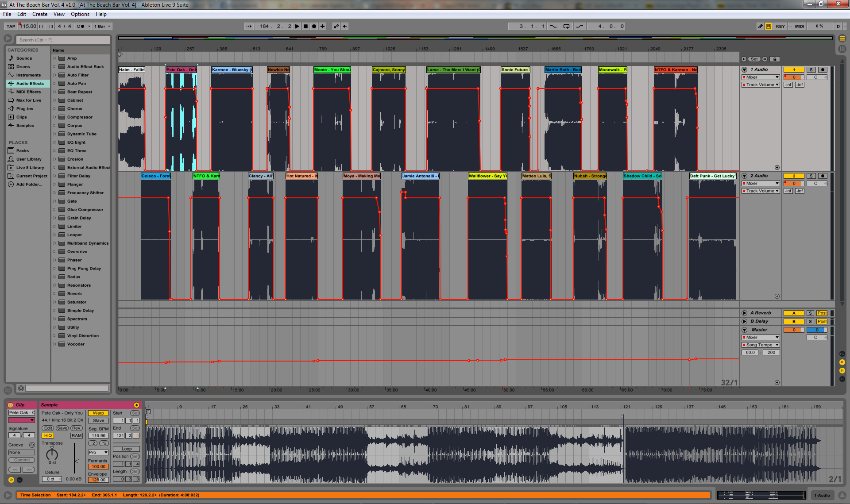Switch to Session View selector icon

842,49
